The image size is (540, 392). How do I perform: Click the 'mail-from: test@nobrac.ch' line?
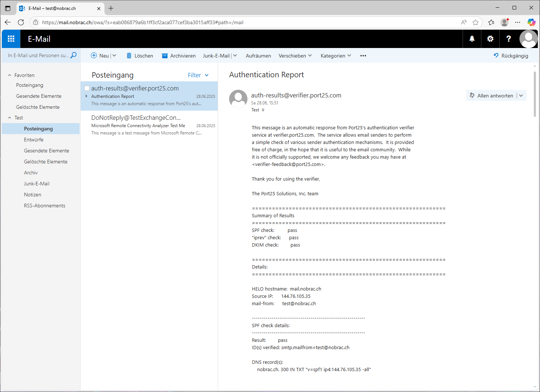click(x=284, y=303)
